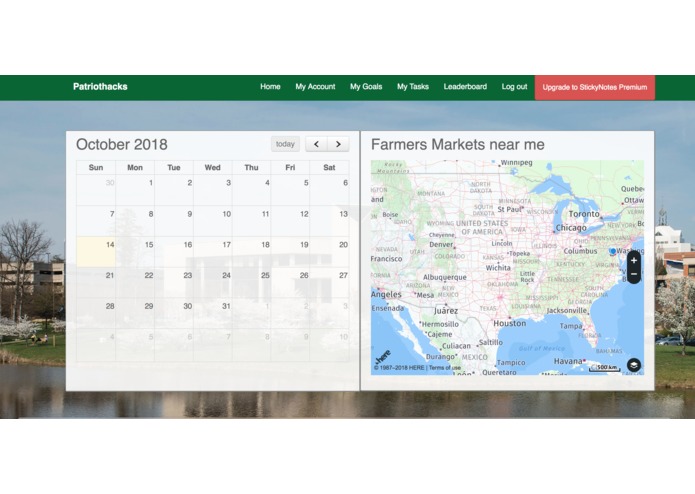The image size is (695, 494).
Task: Go to My Goals
Action: (x=366, y=87)
